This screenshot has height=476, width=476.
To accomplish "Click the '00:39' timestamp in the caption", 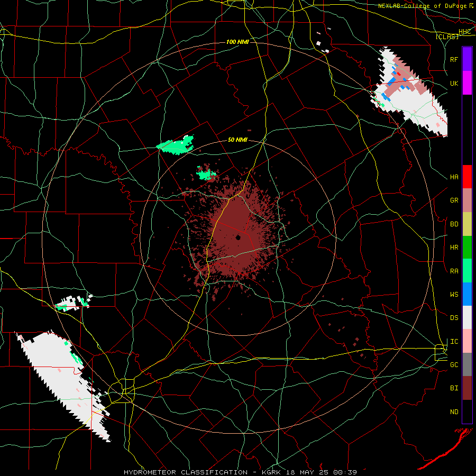I will (x=346, y=472).
